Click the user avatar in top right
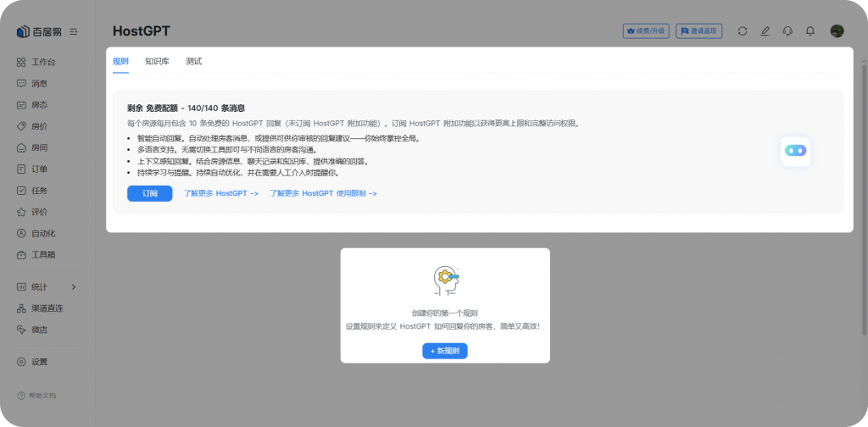This screenshot has width=868, height=427. click(x=837, y=31)
